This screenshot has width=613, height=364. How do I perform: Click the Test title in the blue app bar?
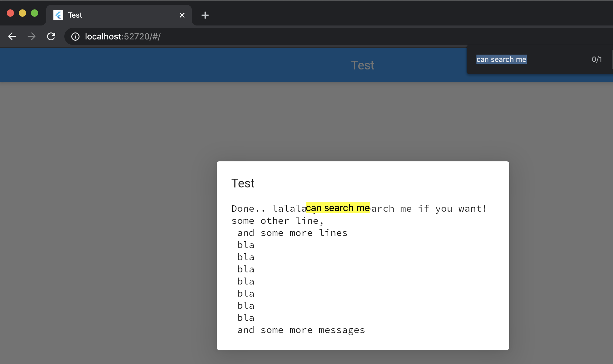(x=363, y=65)
